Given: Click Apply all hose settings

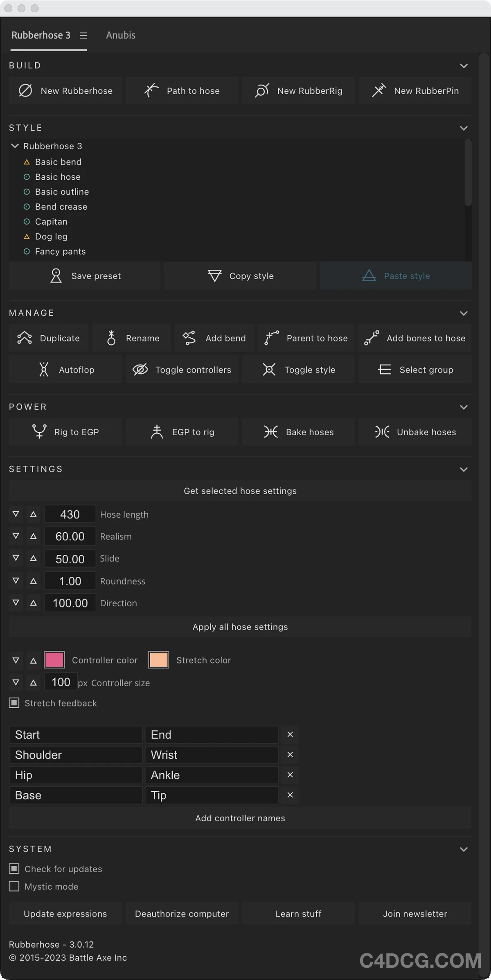Looking at the screenshot, I should click(x=240, y=627).
